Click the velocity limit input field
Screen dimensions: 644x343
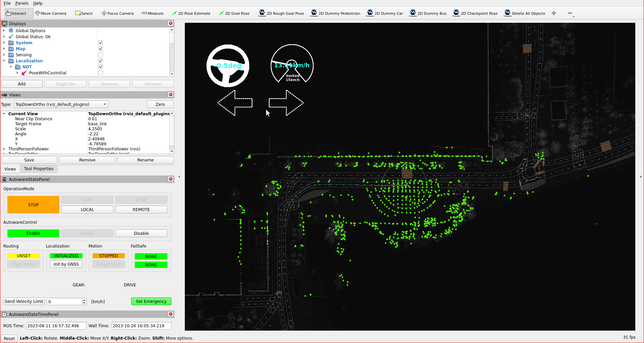coord(64,301)
